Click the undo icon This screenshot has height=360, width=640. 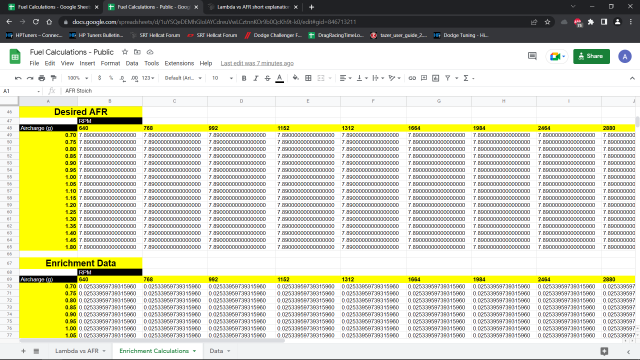coord(18,78)
